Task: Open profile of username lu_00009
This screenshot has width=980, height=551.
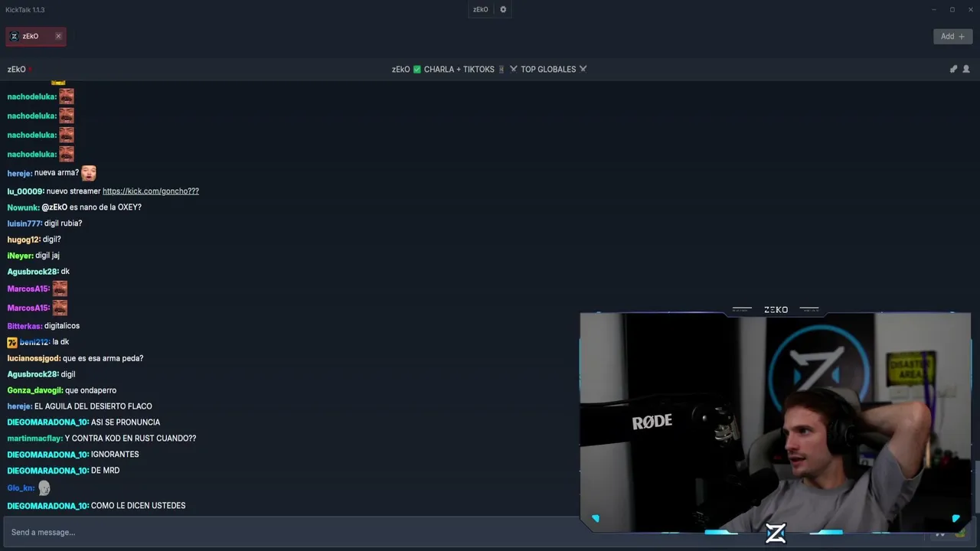Action: 26,191
